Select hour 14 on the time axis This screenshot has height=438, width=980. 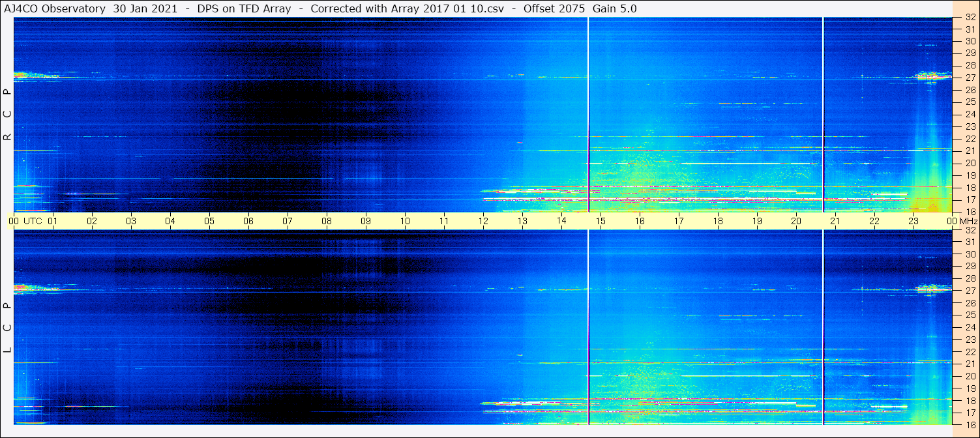click(561, 221)
